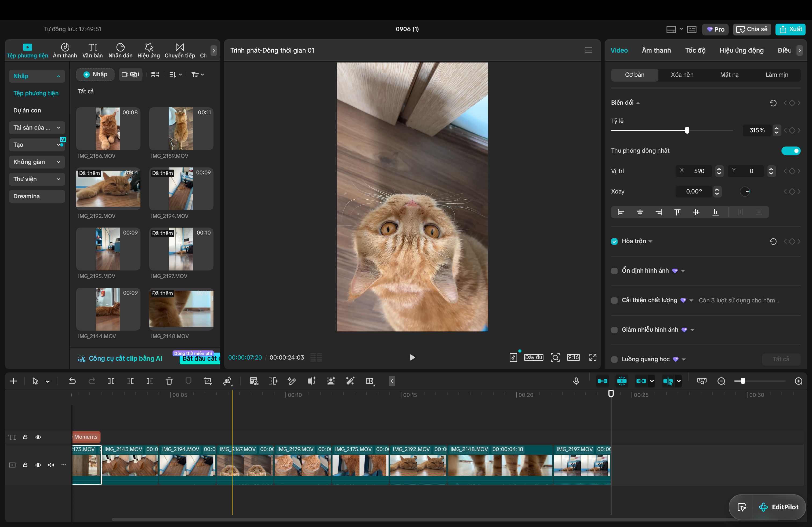Click the microphone record voiceover icon

point(576,381)
